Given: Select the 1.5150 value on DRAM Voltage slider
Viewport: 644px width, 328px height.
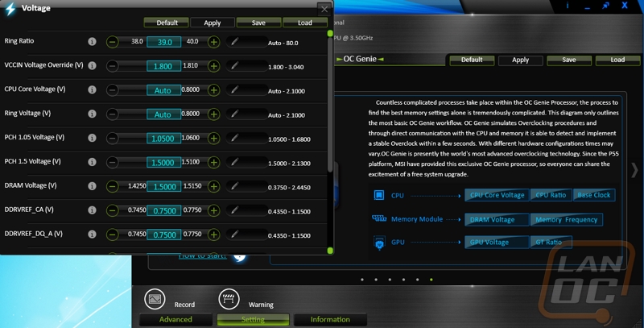Looking at the screenshot, I should coord(191,186).
